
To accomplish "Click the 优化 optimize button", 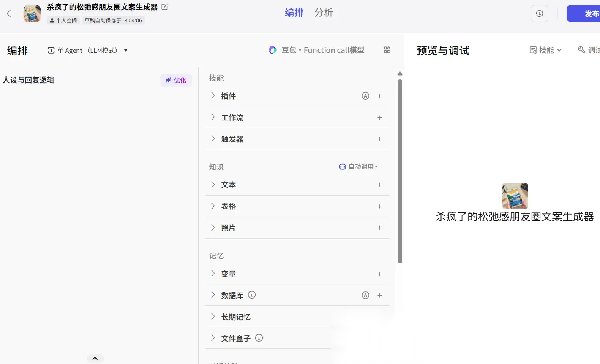I will [176, 80].
